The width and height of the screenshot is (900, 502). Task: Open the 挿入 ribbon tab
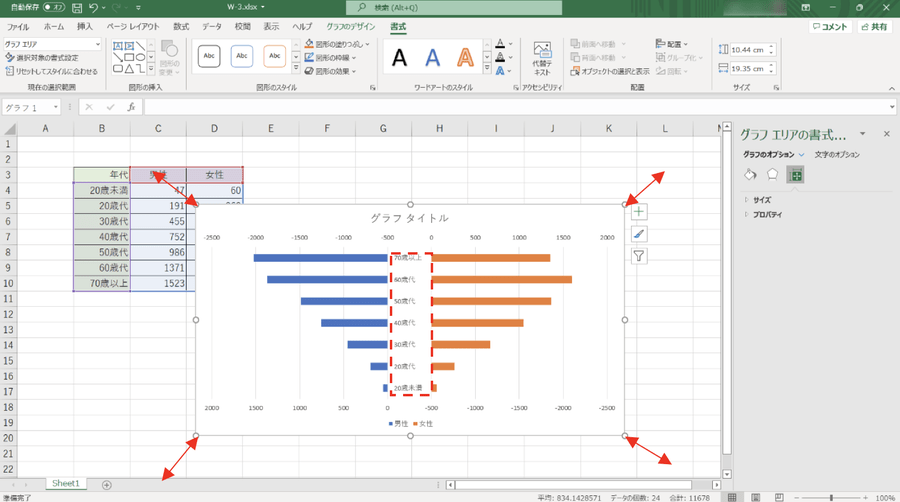click(85, 26)
